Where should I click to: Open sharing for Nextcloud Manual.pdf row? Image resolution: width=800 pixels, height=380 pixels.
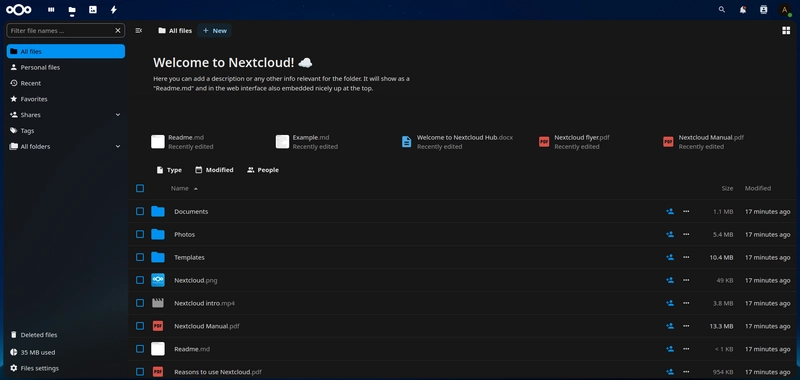670,326
